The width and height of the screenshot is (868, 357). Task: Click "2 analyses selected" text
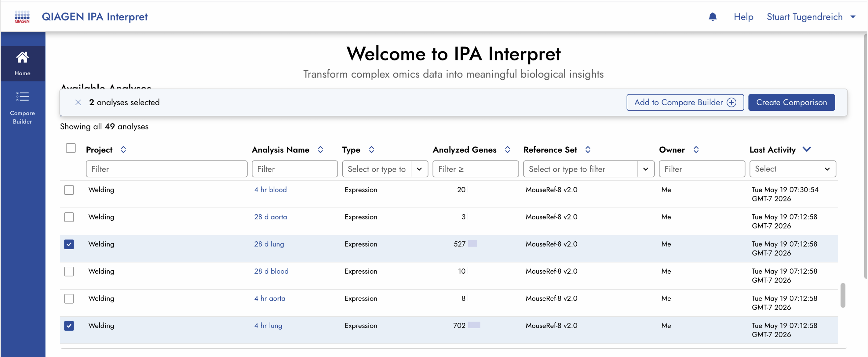point(124,103)
